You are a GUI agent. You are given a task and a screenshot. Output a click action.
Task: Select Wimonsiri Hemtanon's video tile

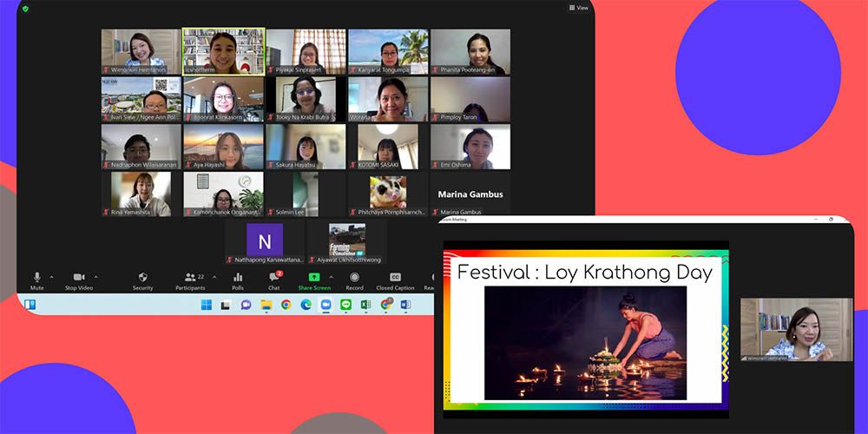click(141, 51)
